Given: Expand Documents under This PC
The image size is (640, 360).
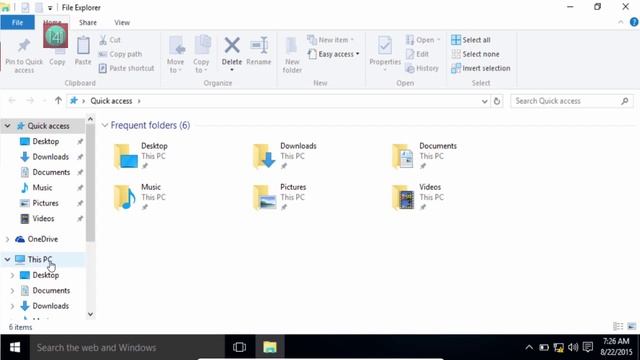Looking at the screenshot, I should point(12,291).
